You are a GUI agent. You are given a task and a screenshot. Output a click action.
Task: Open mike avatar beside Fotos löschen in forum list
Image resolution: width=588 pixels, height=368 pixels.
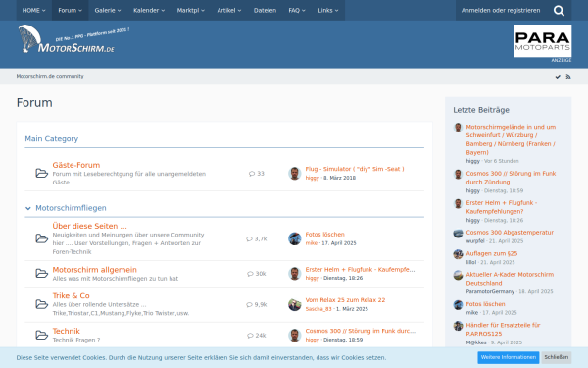295,238
